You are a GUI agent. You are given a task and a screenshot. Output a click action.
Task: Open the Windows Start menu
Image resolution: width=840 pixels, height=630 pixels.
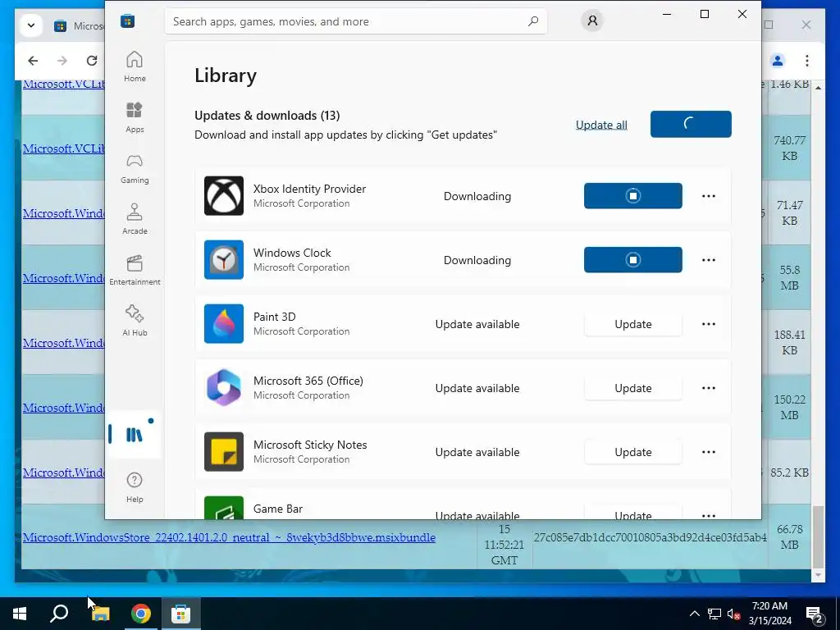pyautogui.click(x=20, y=614)
